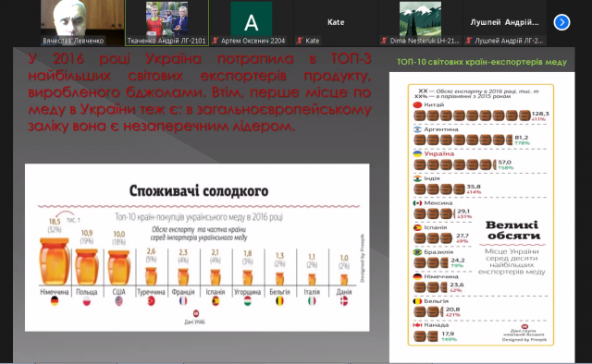
Task: Click the muted microphone icon beside Артем Оксенич
Action: pos(216,41)
